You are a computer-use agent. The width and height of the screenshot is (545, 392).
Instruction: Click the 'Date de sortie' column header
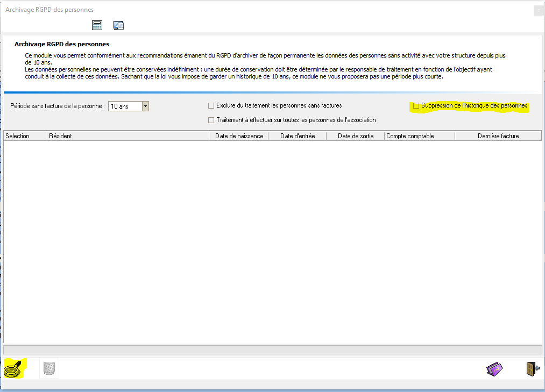(356, 136)
